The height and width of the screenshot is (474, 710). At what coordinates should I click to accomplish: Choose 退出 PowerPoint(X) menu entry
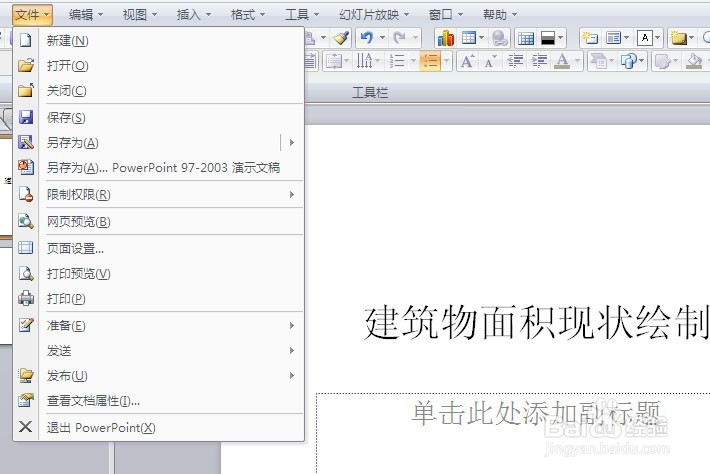pyautogui.click(x=158, y=427)
